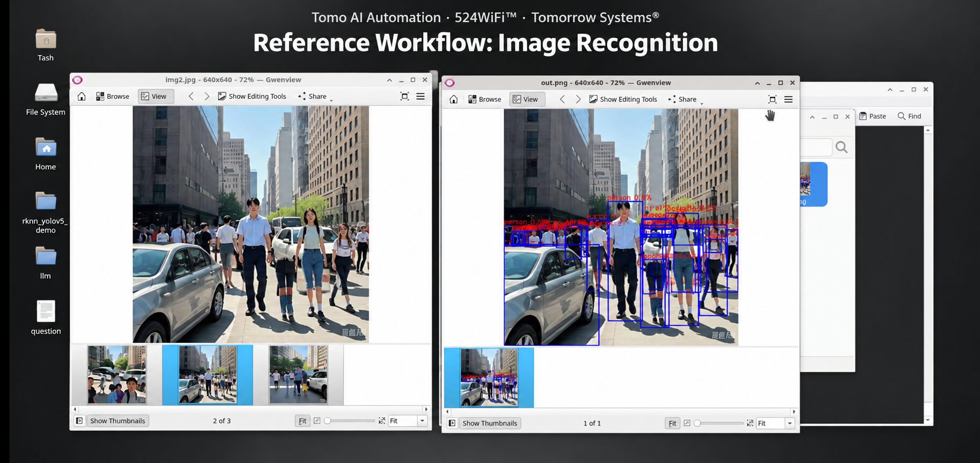Toggle the Fit button in the out.png window

click(x=672, y=423)
